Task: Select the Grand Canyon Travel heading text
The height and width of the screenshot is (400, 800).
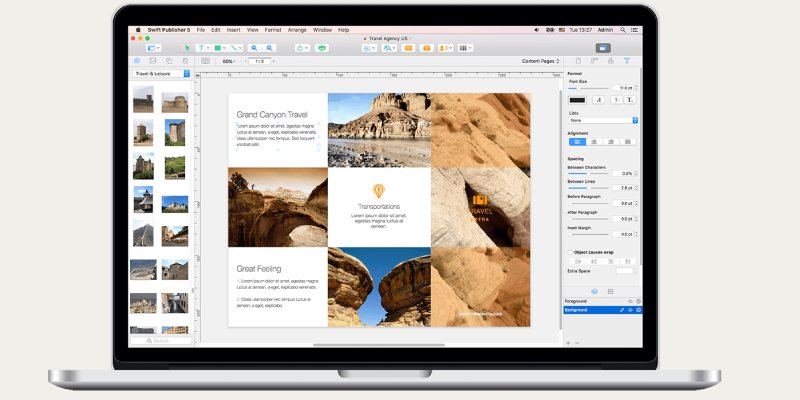Action: click(x=272, y=115)
